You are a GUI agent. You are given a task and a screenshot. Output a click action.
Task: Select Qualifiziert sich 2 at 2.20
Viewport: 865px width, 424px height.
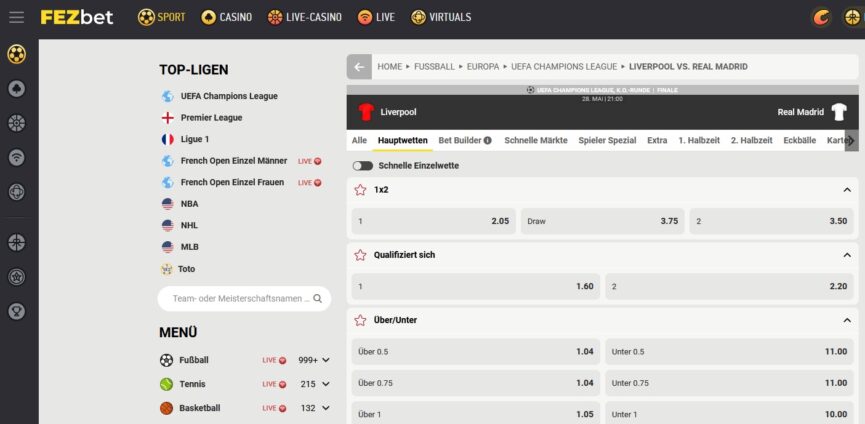[x=729, y=287]
